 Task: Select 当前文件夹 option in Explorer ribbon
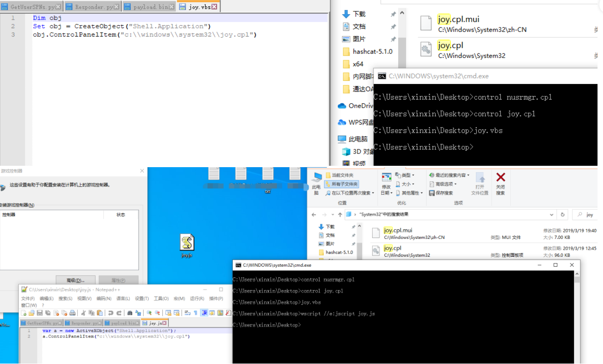339,175
